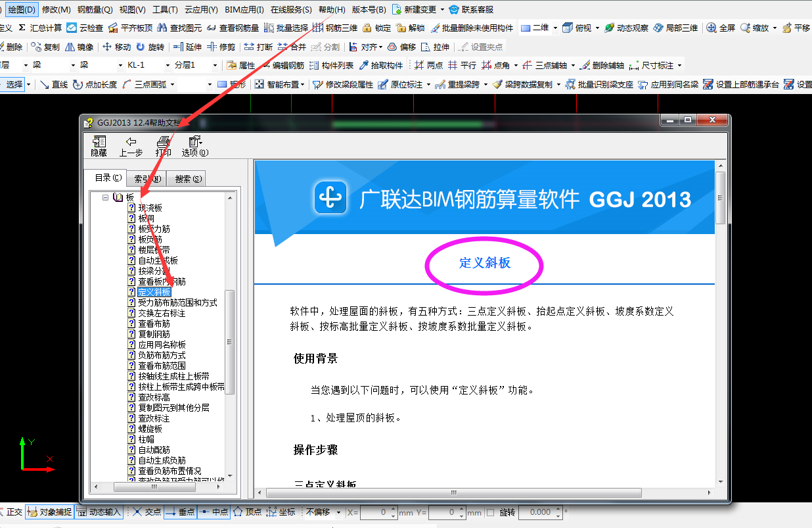
Task: Open the 属性 properties panel
Action: click(x=240, y=65)
